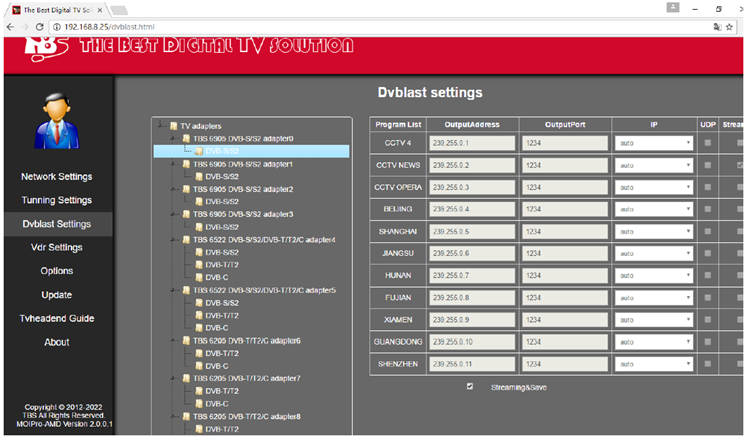
Task: Collapse the TBS 6205 DVB-T/T2/C adapter6 node
Action: [173, 341]
